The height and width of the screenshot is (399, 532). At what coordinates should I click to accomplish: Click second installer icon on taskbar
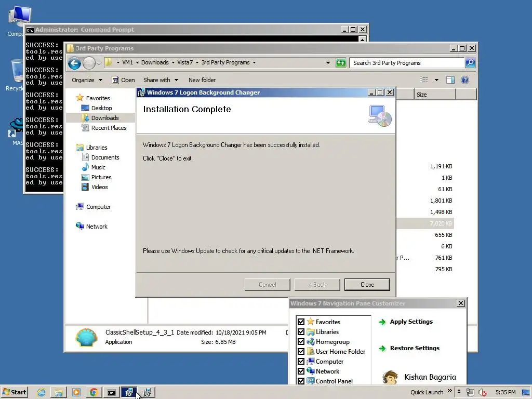(x=147, y=393)
